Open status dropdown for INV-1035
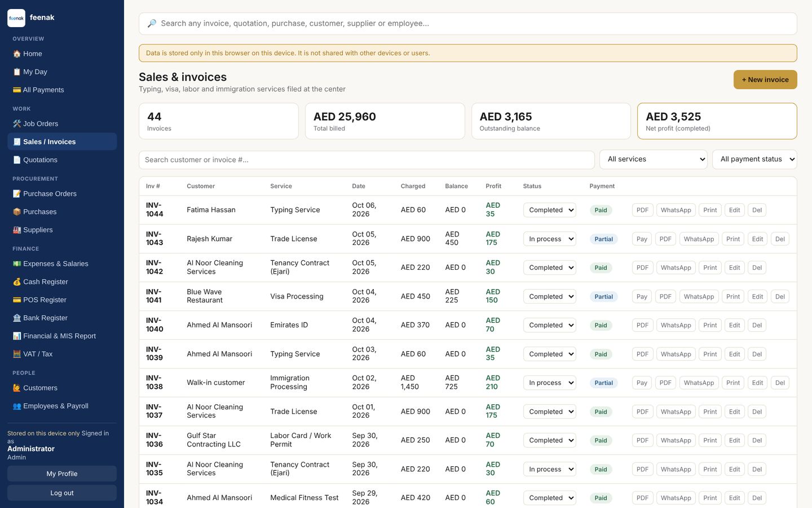This screenshot has width=812, height=508. [550, 469]
